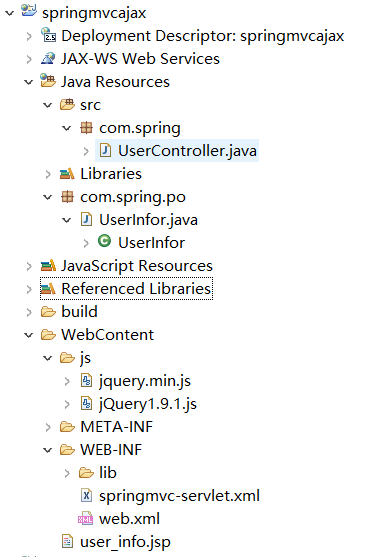This screenshot has width=379, height=557.
Task: Expand the jQuery1.9.1.js node
Action: tap(67, 404)
